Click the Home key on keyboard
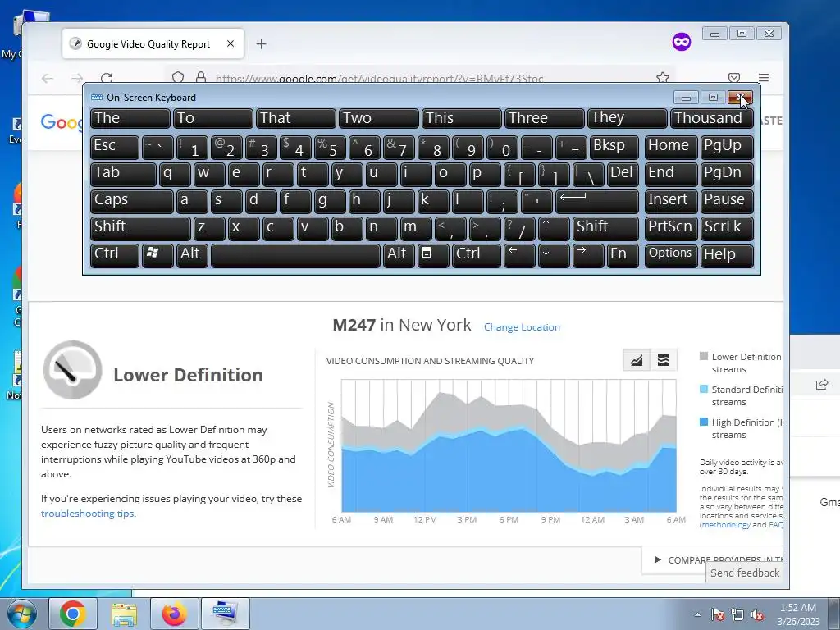The image size is (840, 630). tap(671, 148)
